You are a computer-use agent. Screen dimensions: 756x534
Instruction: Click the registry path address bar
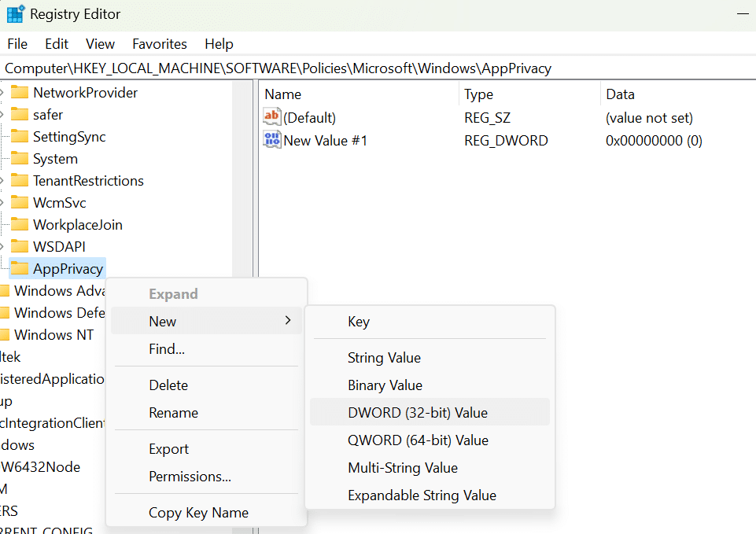pos(378,68)
